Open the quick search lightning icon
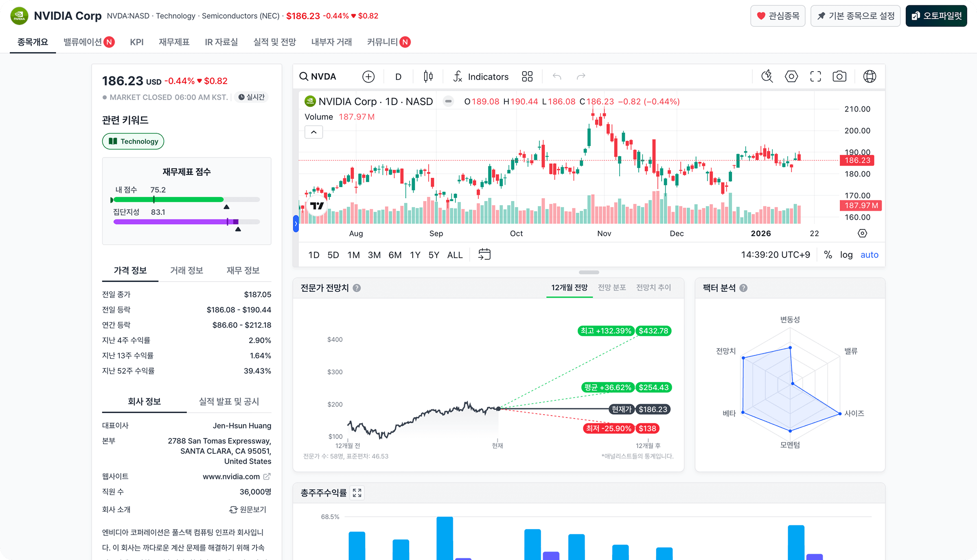The width and height of the screenshot is (977, 560). point(767,77)
